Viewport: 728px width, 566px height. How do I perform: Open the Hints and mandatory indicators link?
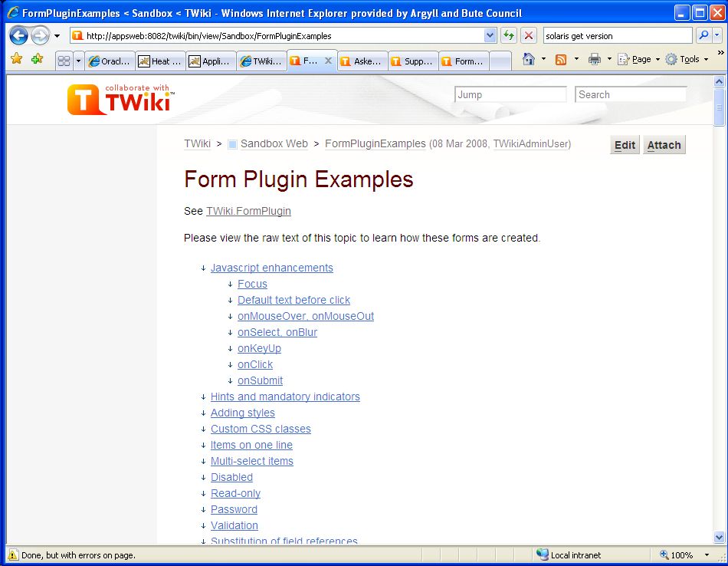tap(285, 397)
